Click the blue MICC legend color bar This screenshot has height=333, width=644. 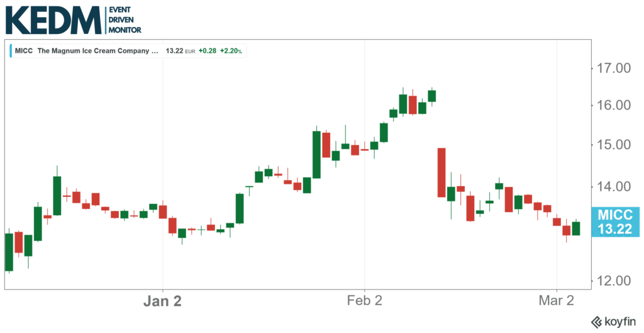pyautogui.click(x=11, y=50)
